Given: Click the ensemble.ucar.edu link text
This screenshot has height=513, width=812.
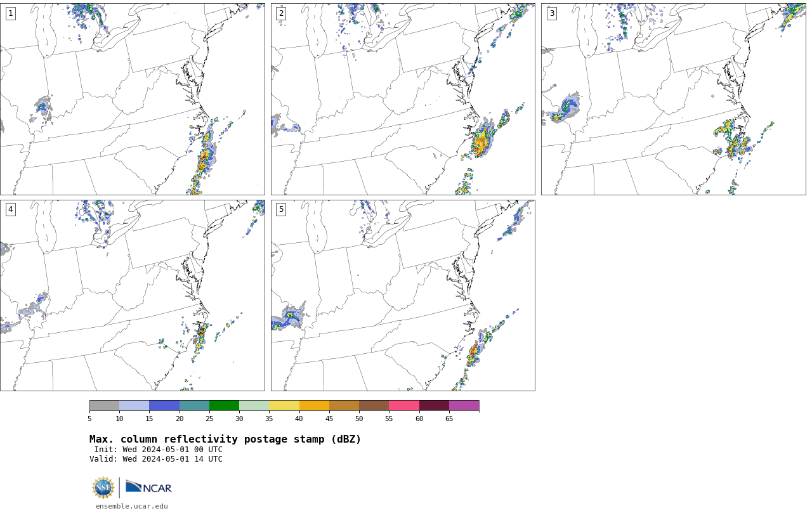Looking at the screenshot, I should (x=132, y=506).
